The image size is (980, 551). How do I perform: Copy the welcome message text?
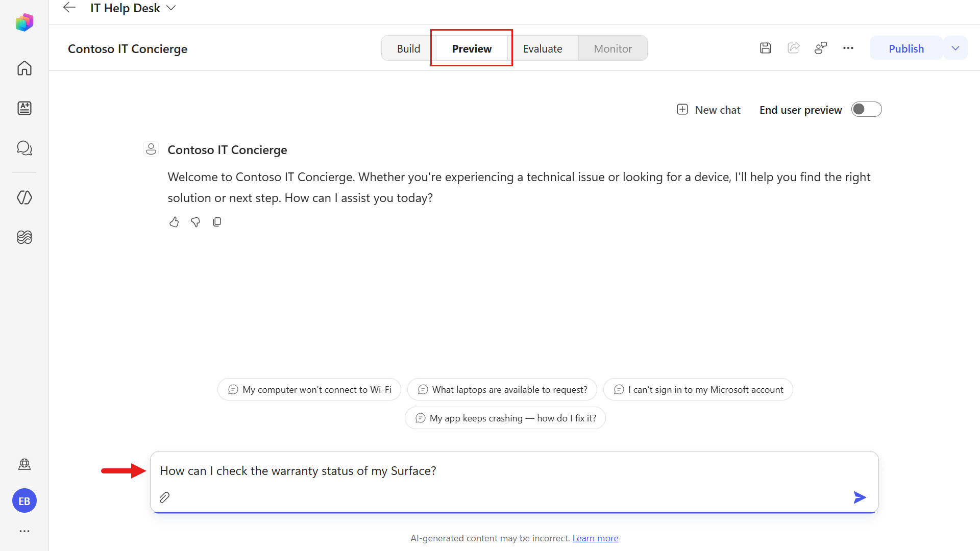pos(217,222)
